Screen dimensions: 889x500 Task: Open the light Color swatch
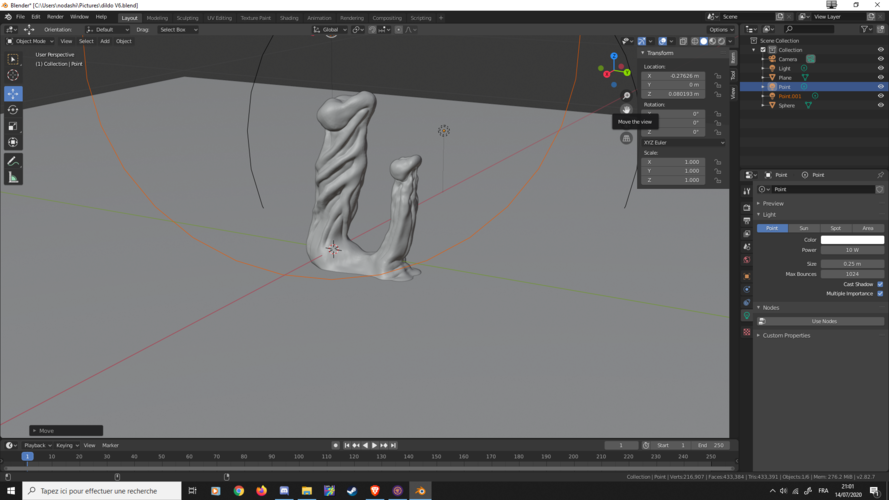pos(852,240)
